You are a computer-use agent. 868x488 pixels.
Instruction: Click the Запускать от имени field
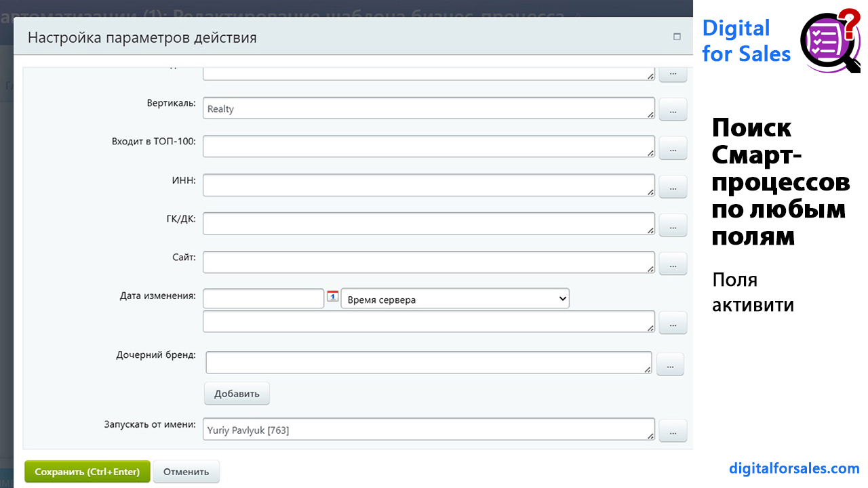(x=429, y=430)
